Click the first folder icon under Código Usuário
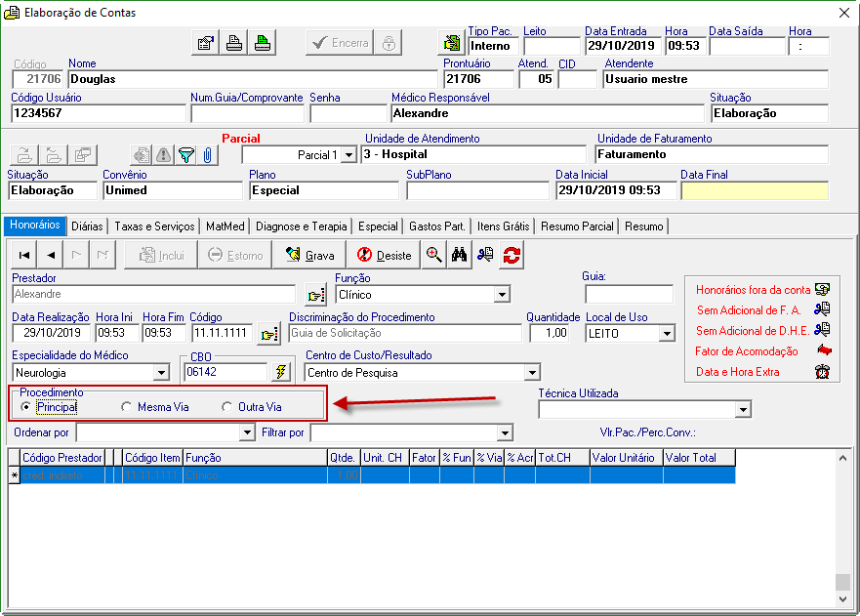This screenshot has height=616, width=860. coord(24,155)
